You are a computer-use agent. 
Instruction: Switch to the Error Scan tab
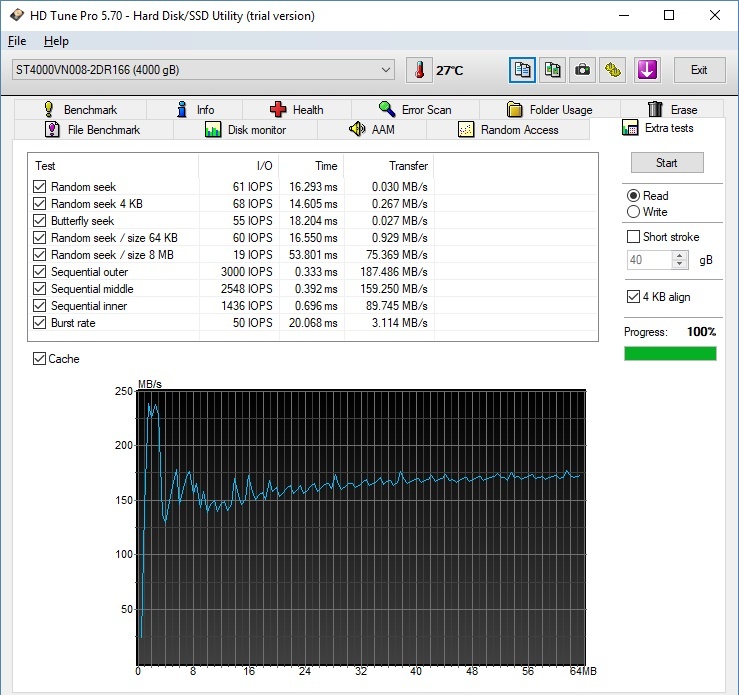click(x=415, y=109)
